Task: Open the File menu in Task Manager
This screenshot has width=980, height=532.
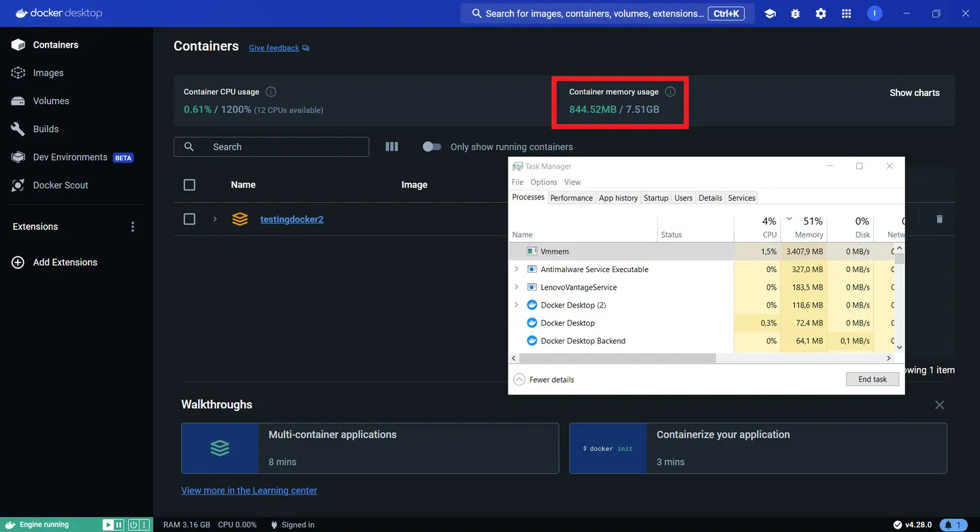Action: tap(518, 182)
